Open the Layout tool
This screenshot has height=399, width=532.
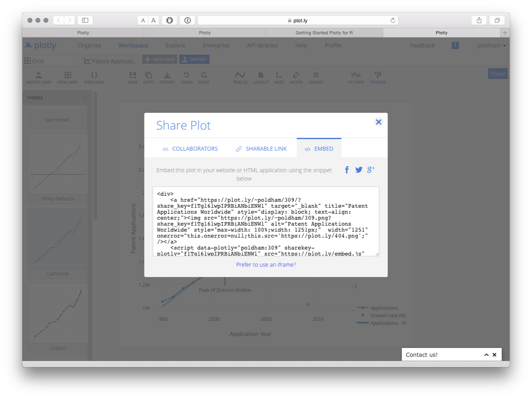[261, 78]
